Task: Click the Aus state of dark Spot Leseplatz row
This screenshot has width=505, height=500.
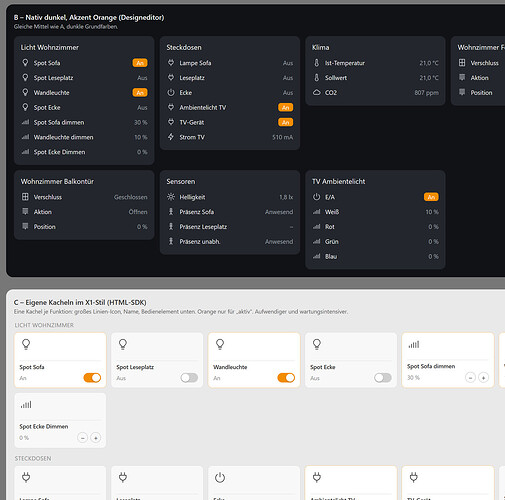Action: pos(142,78)
